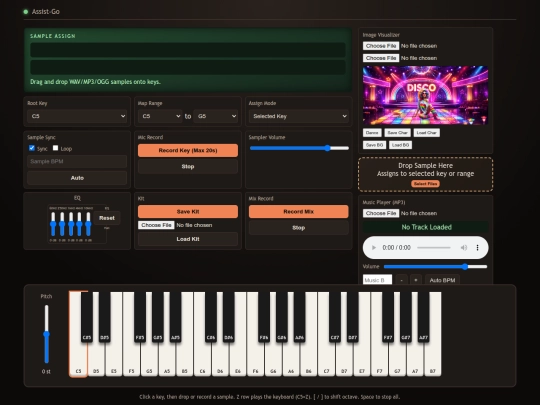
Task: Click the No Track Loaded status
Action: point(426,227)
